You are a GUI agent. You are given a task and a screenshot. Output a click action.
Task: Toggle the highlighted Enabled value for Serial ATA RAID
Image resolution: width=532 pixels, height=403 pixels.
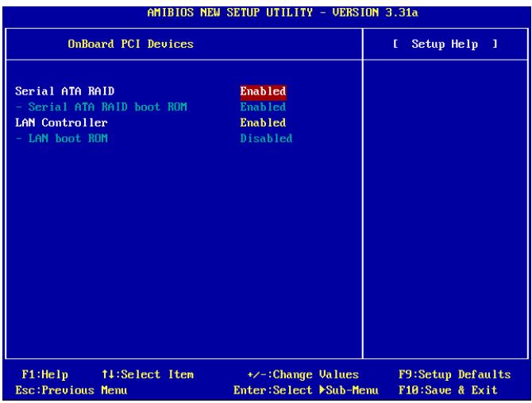coord(263,91)
